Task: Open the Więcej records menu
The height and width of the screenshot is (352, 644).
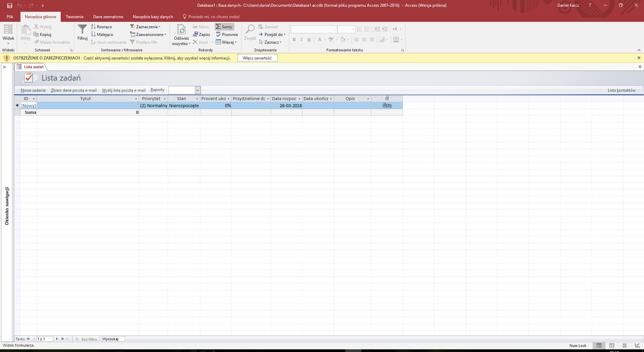Action: (x=226, y=42)
